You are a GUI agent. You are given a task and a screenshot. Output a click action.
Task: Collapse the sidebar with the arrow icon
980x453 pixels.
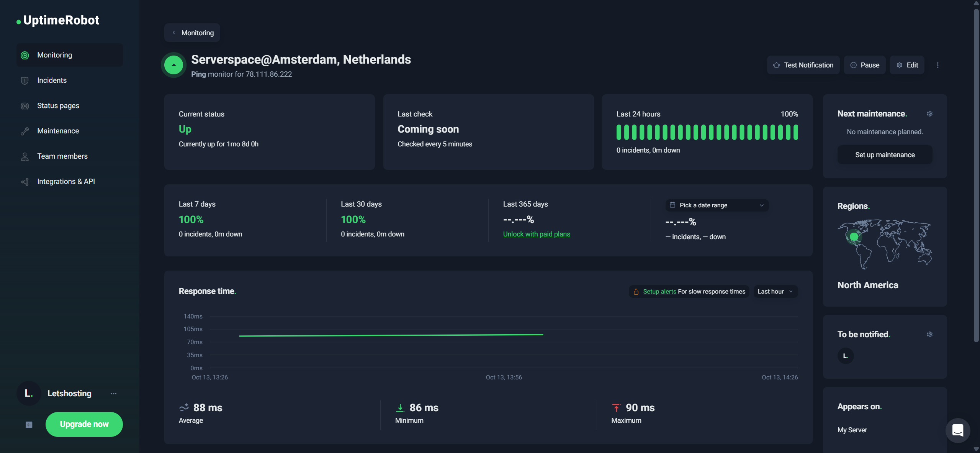[29, 425]
